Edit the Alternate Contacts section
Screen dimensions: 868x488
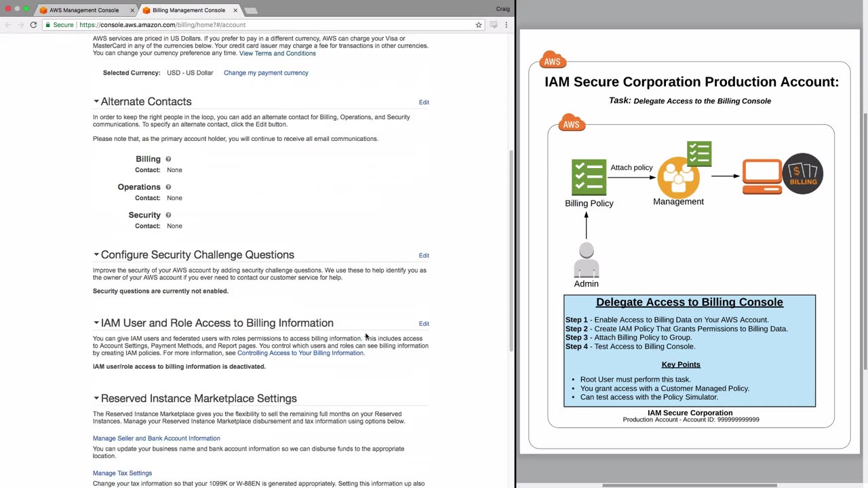[x=424, y=102]
